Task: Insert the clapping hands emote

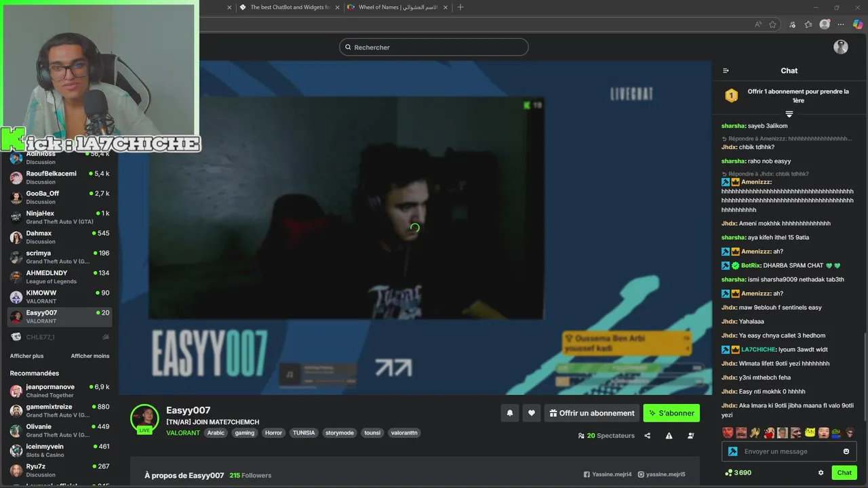Action: [755, 432]
